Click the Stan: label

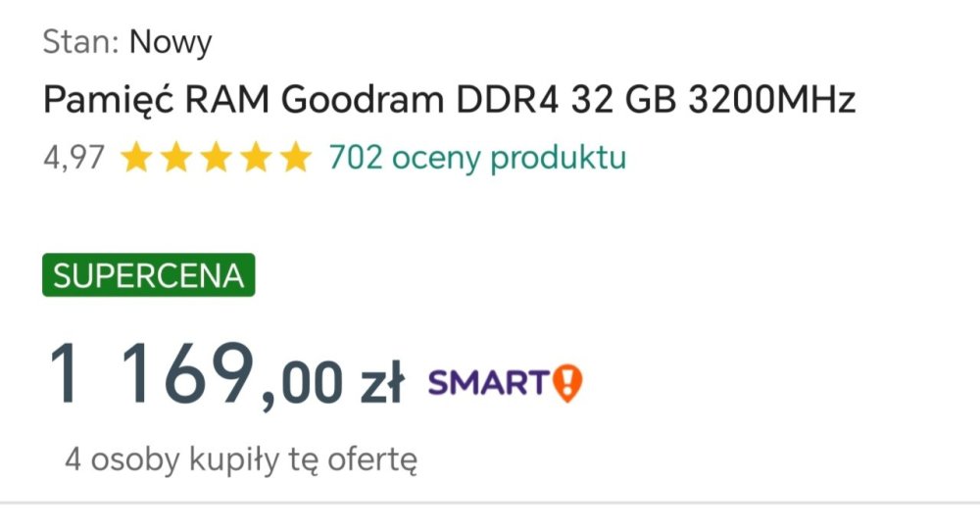(81, 42)
